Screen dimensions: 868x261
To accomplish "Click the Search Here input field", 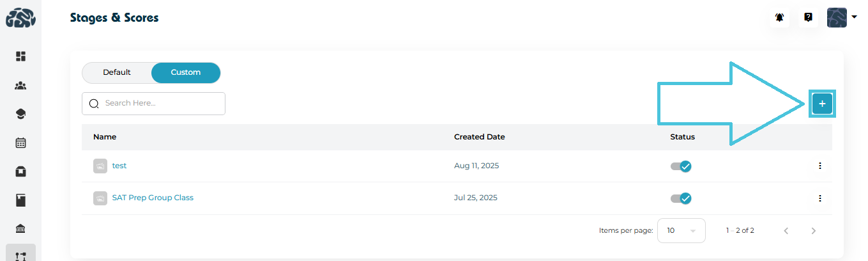I will [x=160, y=104].
